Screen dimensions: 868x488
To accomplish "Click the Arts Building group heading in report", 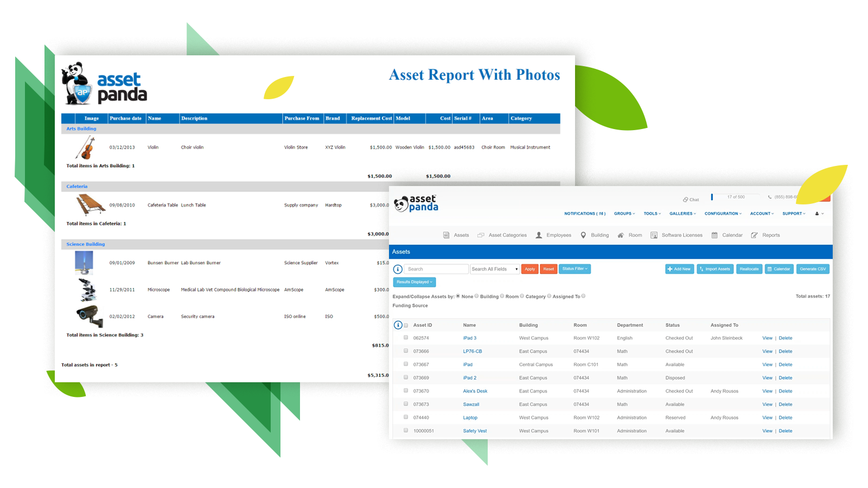I will pyautogui.click(x=81, y=129).
